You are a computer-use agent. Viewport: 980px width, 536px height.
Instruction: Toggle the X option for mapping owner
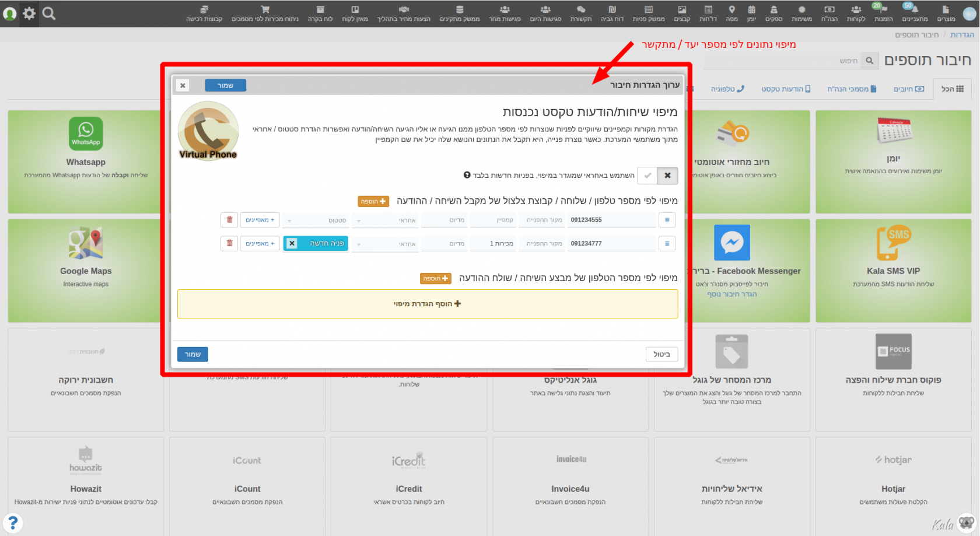pos(667,175)
